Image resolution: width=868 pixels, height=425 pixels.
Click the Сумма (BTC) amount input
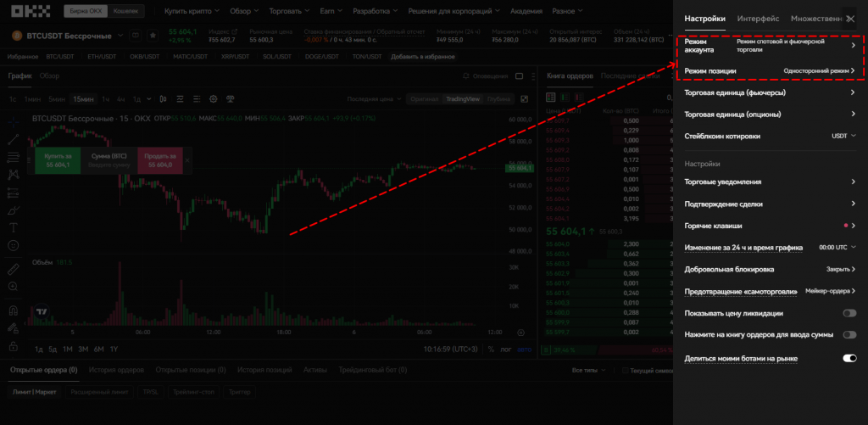pyautogui.click(x=109, y=160)
